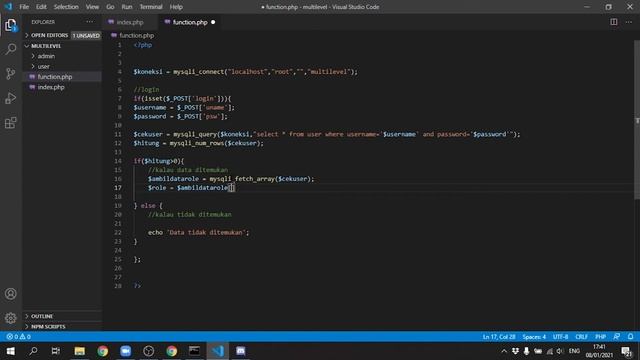Open the Terminal menu
This screenshot has width=640, height=360.
tap(151, 7)
